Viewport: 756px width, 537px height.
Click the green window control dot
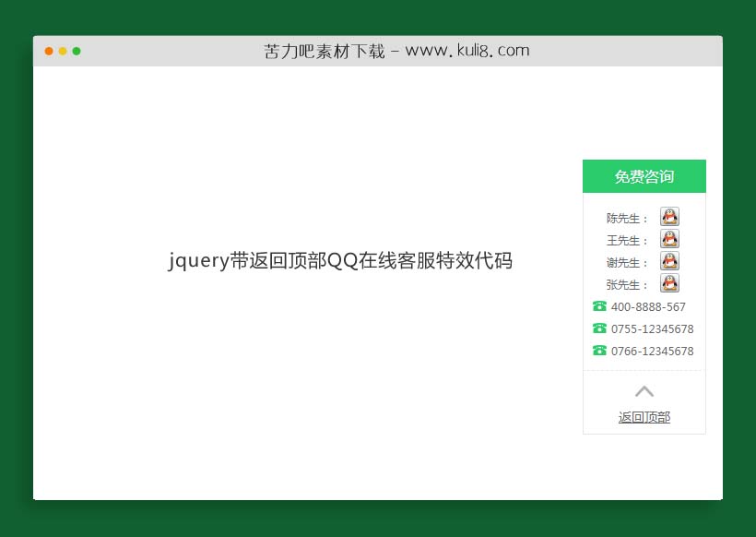click(x=76, y=52)
